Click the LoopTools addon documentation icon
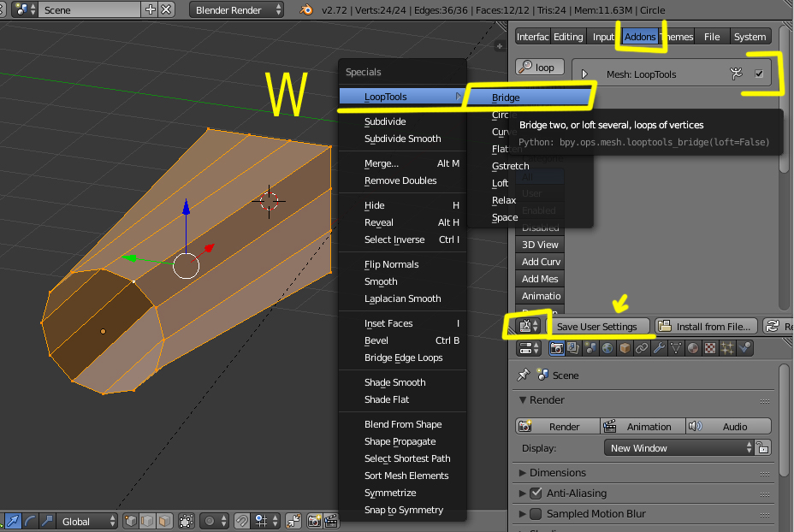The width and height of the screenshot is (794, 532). click(737, 74)
